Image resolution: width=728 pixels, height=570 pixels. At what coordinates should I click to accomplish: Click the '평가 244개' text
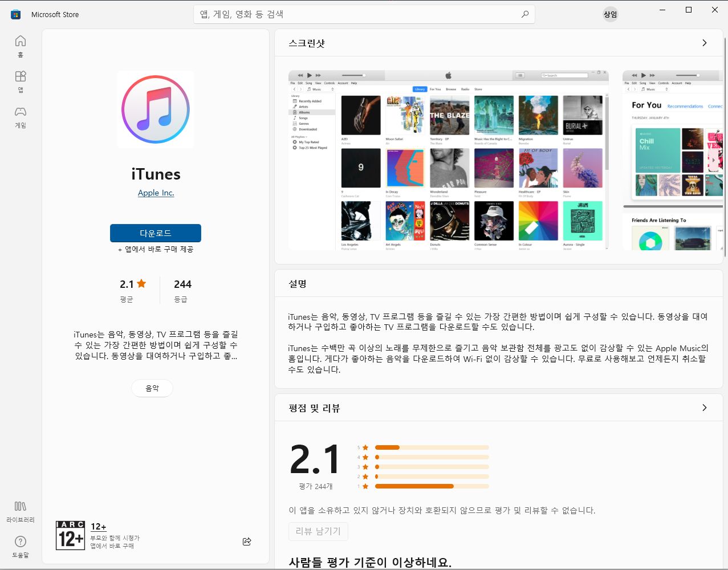(315, 486)
